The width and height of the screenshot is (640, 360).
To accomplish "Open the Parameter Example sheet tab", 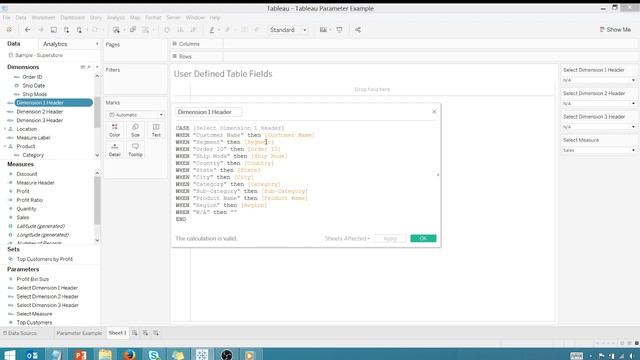I will [x=79, y=333].
